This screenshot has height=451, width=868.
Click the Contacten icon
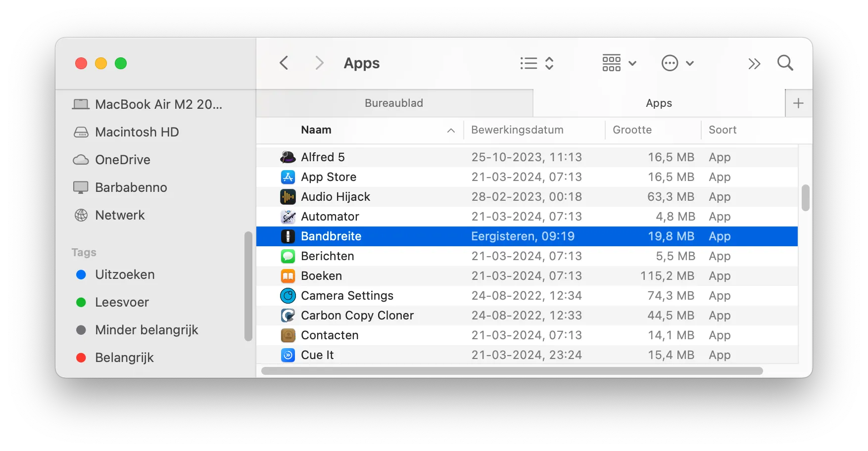coord(288,335)
